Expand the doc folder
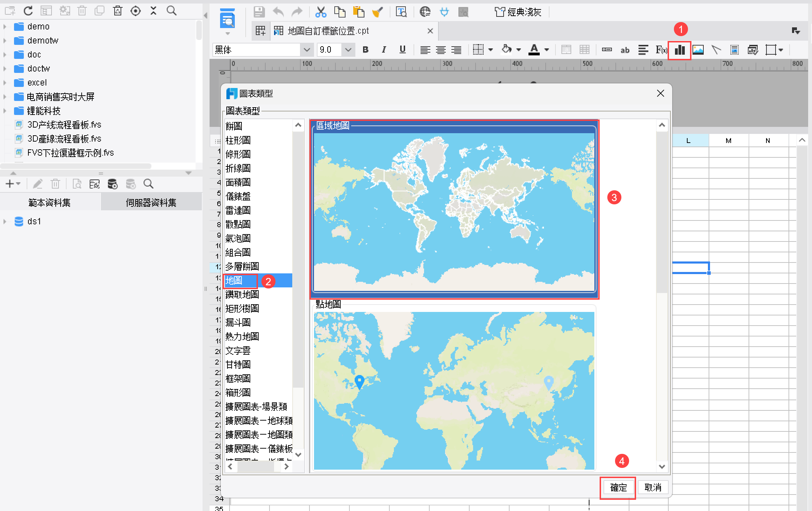Image resolution: width=812 pixels, height=511 pixels. pos(5,55)
